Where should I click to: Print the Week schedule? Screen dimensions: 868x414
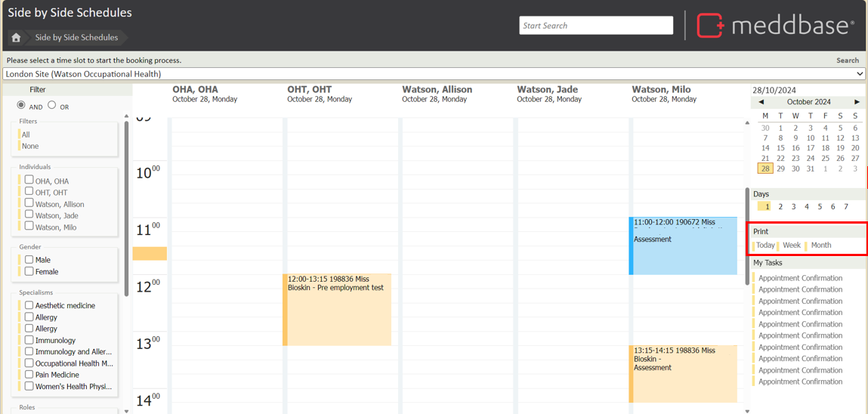(x=792, y=245)
